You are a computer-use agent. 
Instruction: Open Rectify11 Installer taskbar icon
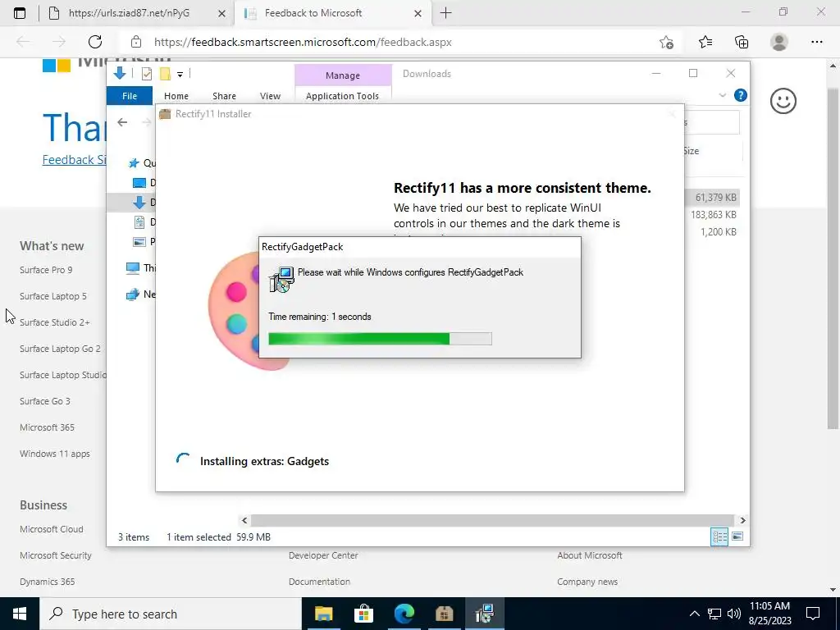point(444,614)
